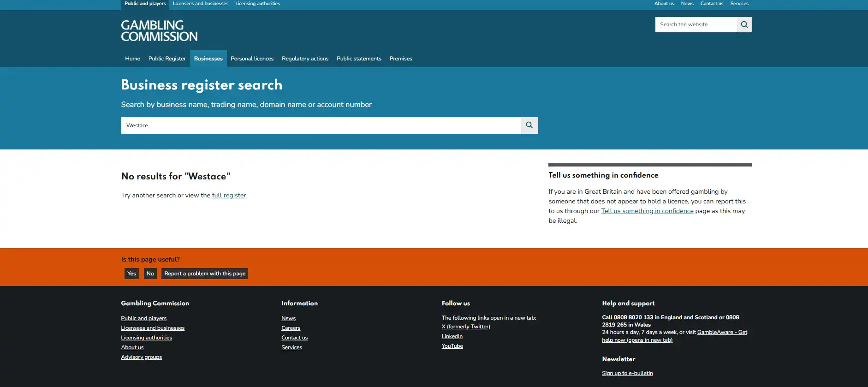The width and height of the screenshot is (868, 387).
Task: Open footer News link
Action: pos(289,318)
